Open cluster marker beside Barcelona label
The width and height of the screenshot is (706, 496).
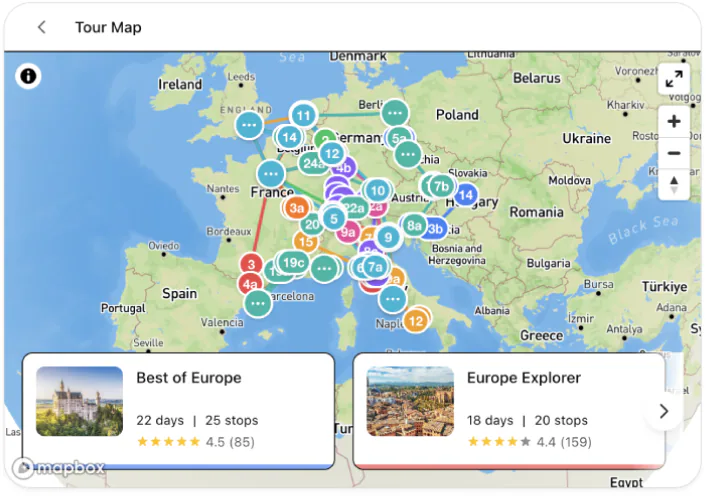tap(258, 303)
